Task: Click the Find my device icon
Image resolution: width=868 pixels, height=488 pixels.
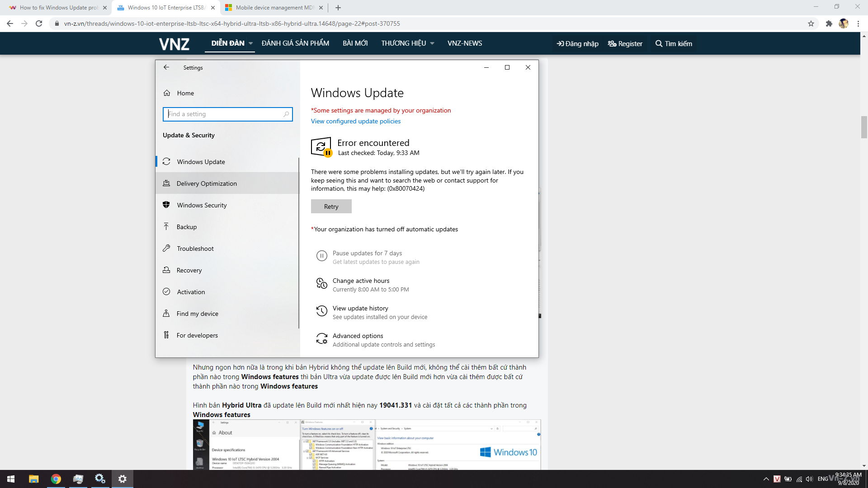Action: click(166, 314)
